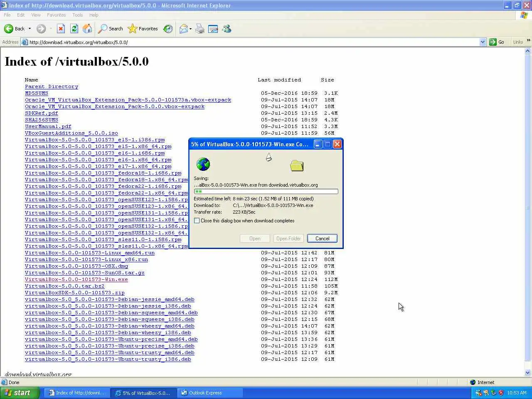Click the VirtualBox-5.0.0-101573-Win.exe link

click(76, 279)
